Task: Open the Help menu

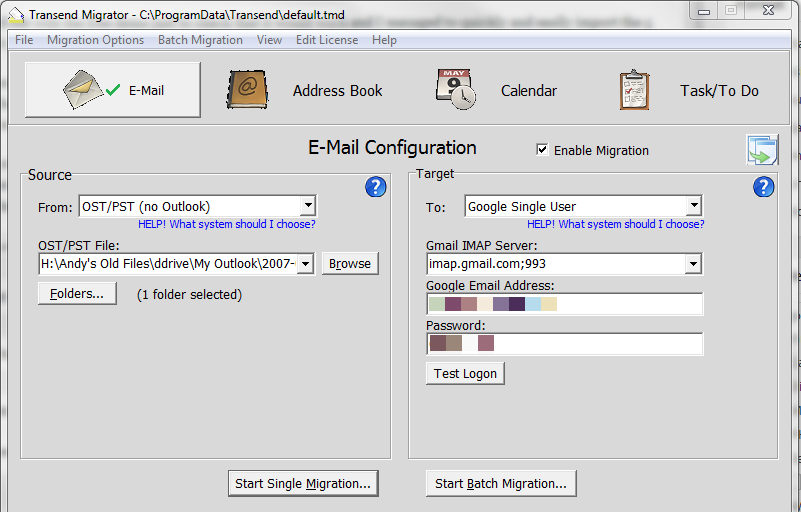Action: [384, 40]
